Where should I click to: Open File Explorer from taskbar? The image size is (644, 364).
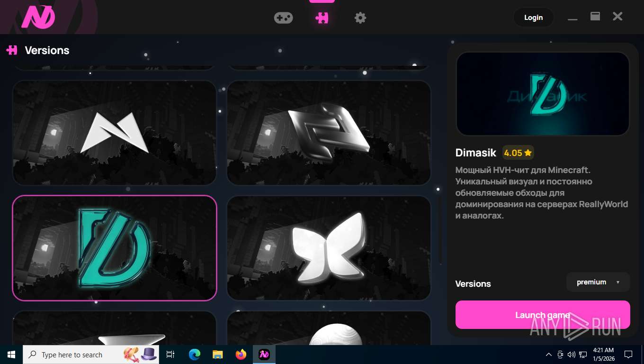(x=217, y=355)
